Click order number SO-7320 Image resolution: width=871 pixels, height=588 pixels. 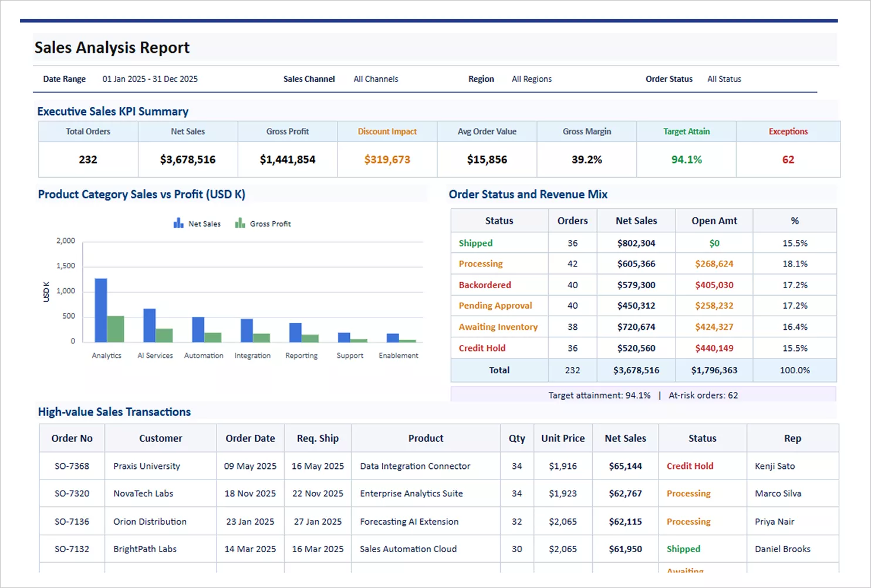click(72, 494)
